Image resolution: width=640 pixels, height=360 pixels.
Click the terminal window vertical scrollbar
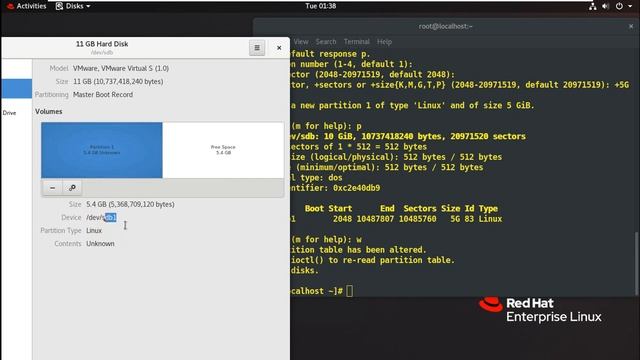click(x=636, y=263)
